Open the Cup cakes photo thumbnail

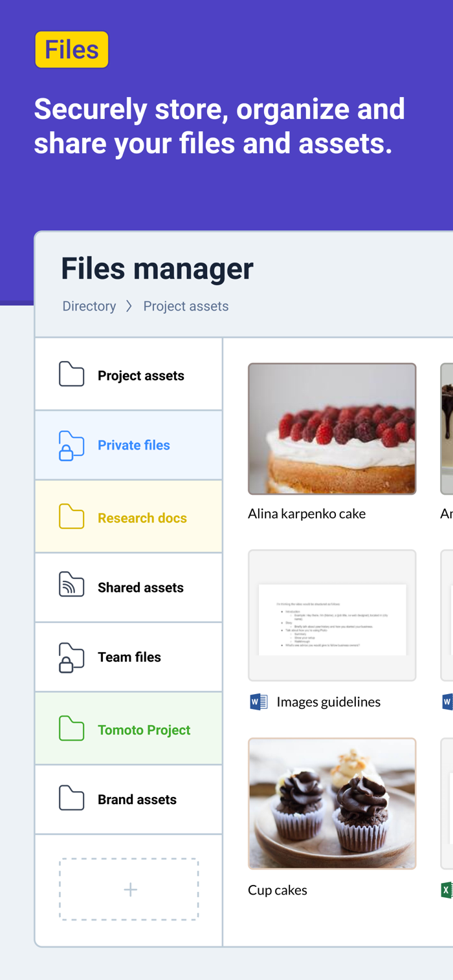pos(332,803)
